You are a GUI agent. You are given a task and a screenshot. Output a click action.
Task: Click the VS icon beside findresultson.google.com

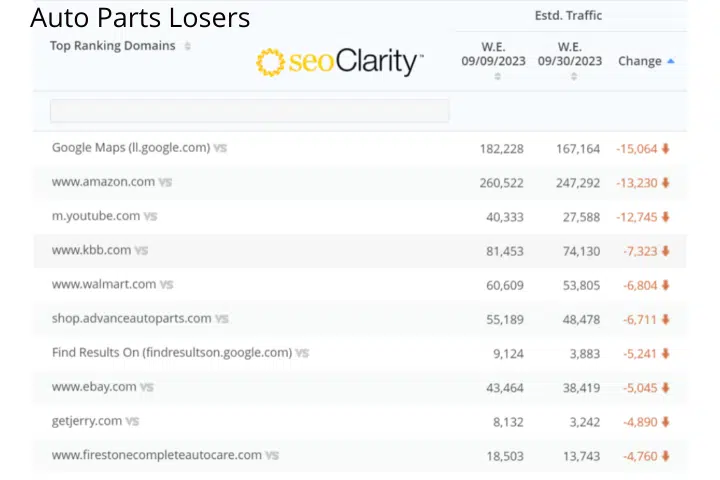[x=302, y=353]
